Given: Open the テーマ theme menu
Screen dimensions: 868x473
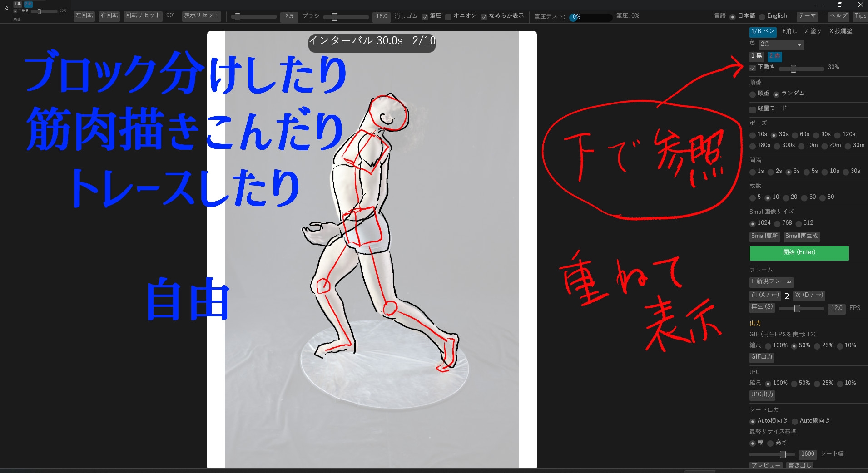Looking at the screenshot, I should tap(807, 16).
